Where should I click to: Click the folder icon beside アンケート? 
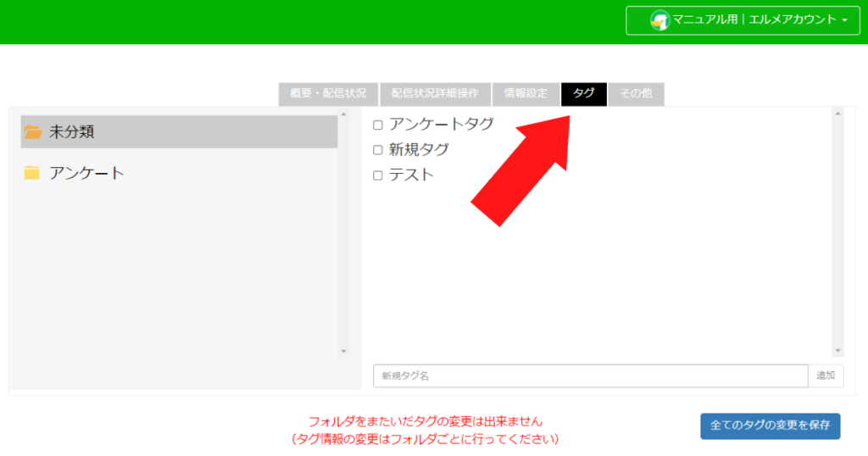coord(32,173)
